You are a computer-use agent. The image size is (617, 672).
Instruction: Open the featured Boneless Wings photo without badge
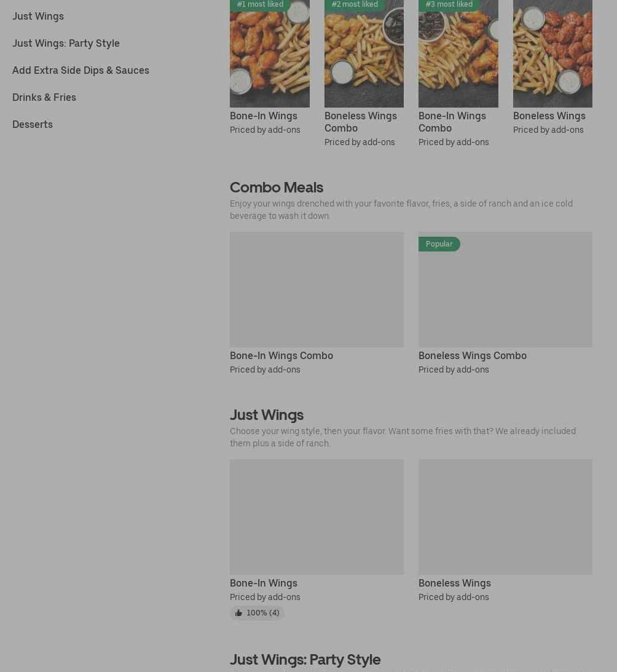point(552,53)
